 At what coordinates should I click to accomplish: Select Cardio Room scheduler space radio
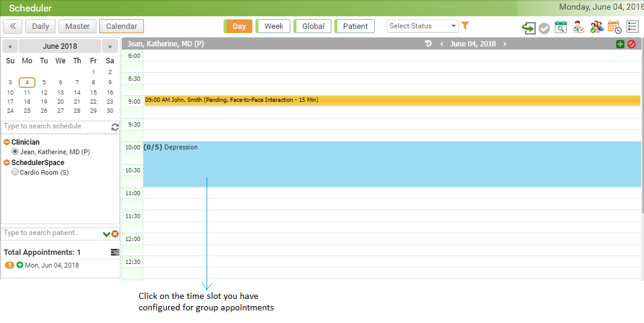15,172
